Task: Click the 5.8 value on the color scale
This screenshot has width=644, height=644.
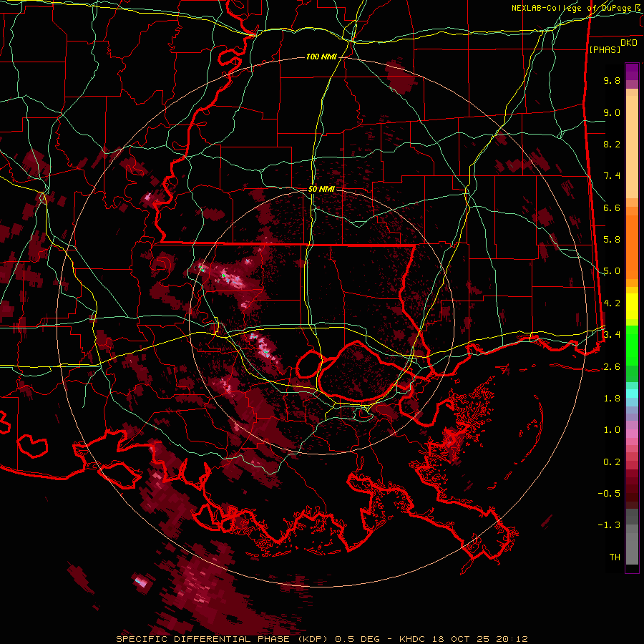Action: pos(612,240)
